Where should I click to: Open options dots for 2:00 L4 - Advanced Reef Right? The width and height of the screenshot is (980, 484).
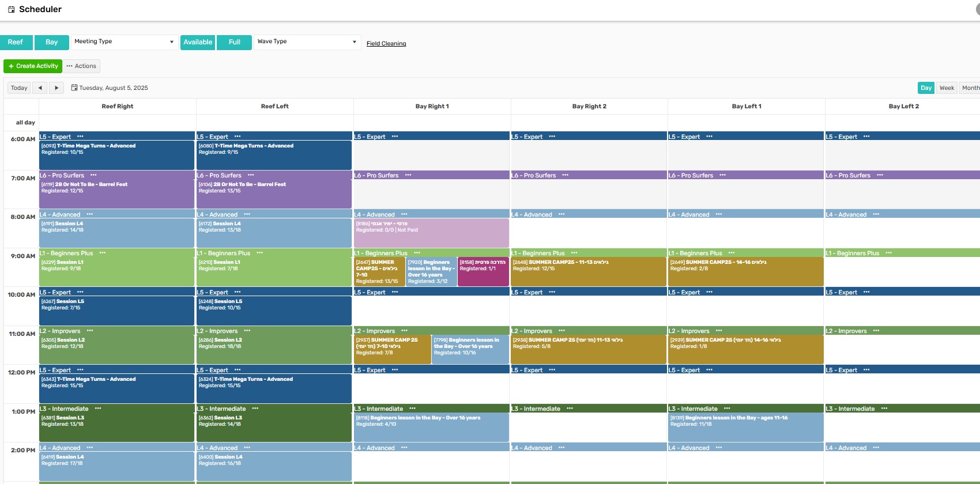[89, 448]
